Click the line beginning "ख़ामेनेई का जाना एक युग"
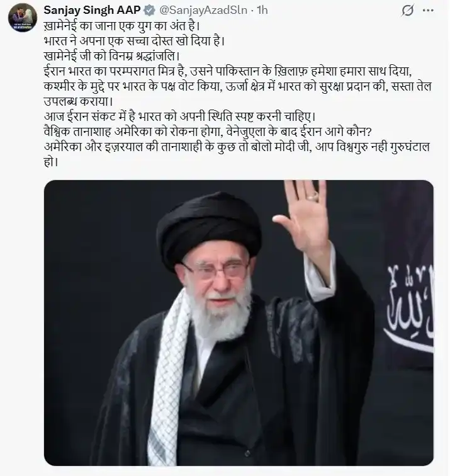 pos(121,25)
